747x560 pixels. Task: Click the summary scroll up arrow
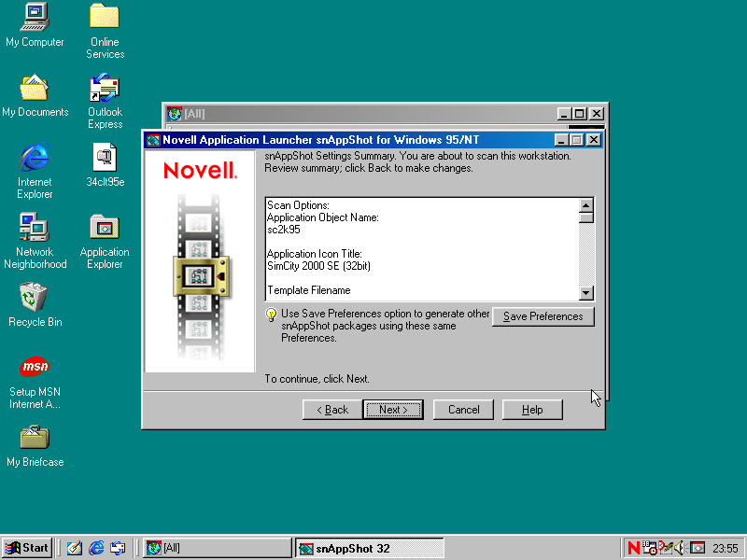point(586,205)
